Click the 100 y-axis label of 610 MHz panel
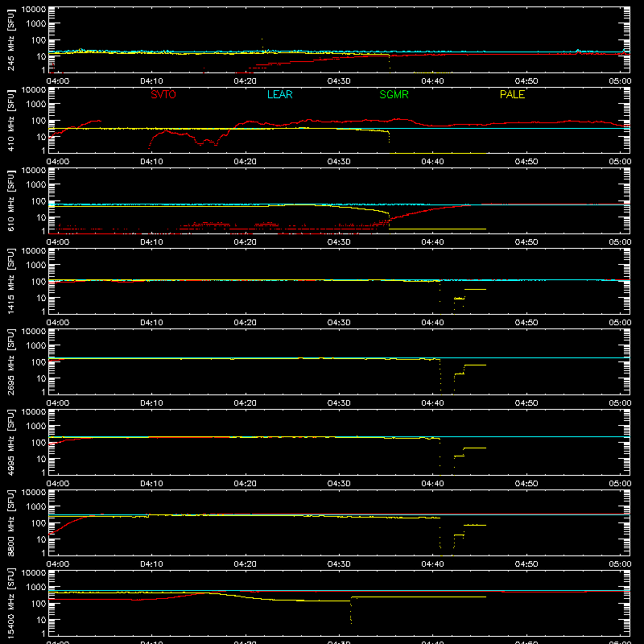 pos(39,201)
